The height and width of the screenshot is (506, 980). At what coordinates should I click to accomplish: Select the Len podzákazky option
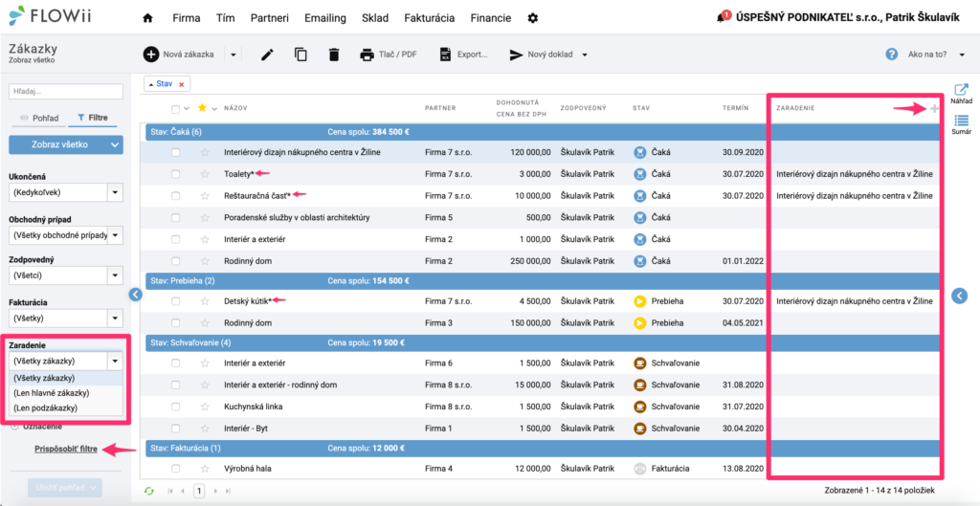(x=66, y=407)
